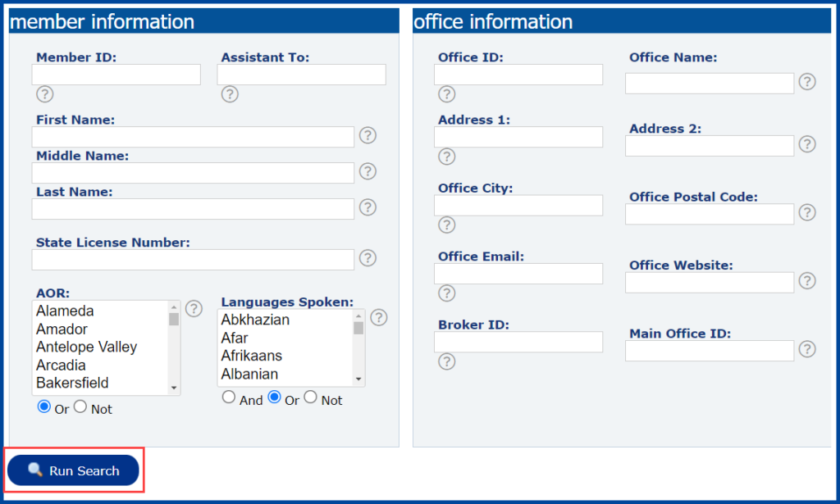
Task: Click the State License Number help icon
Action: tap(367, 258)
